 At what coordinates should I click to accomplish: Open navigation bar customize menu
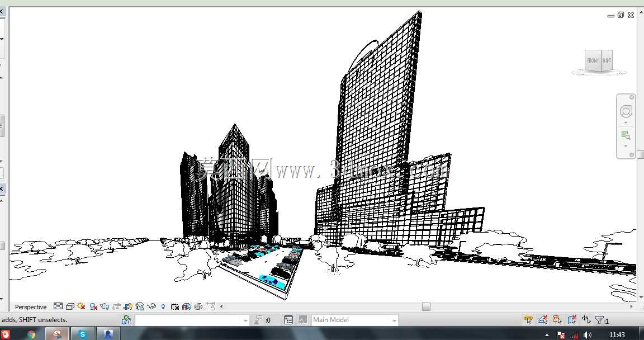point(632,155)
